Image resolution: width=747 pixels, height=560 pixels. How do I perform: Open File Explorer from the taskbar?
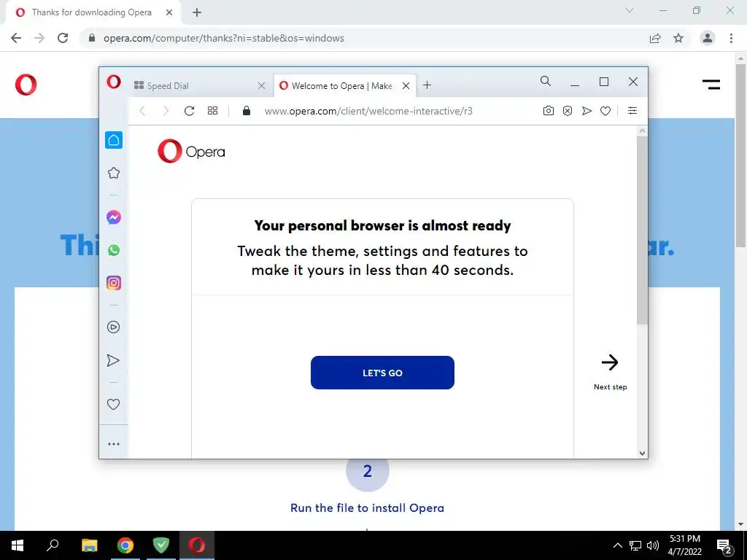coord(90,545)
